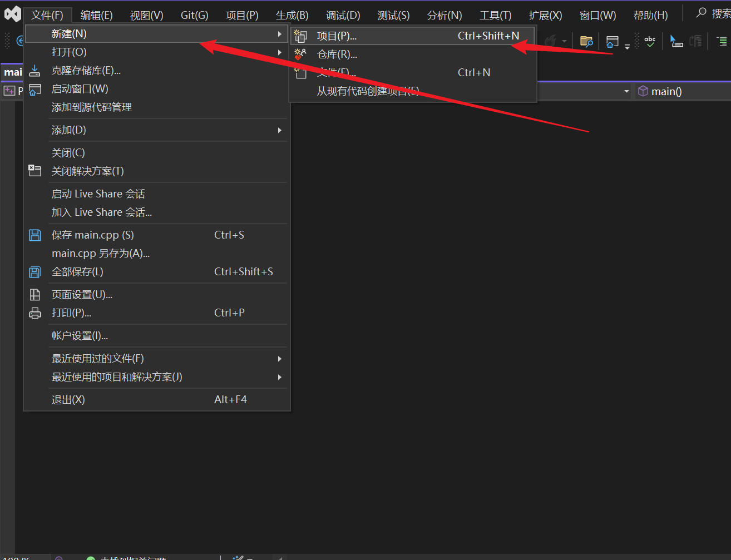Viewport: 731px width, 560px height.
Task: Choose 退出(X) to exit the application
Action: click(68, 400)
